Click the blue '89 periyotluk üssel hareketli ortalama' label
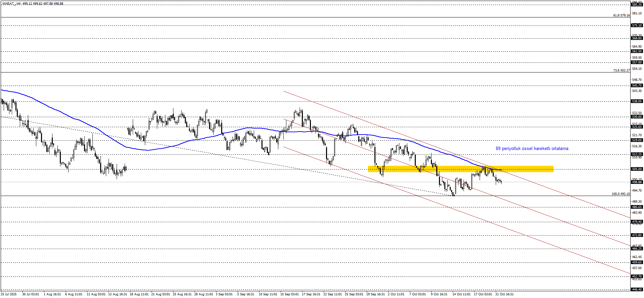The width and height of the screenshot is (644, 298). coord(532,149)
